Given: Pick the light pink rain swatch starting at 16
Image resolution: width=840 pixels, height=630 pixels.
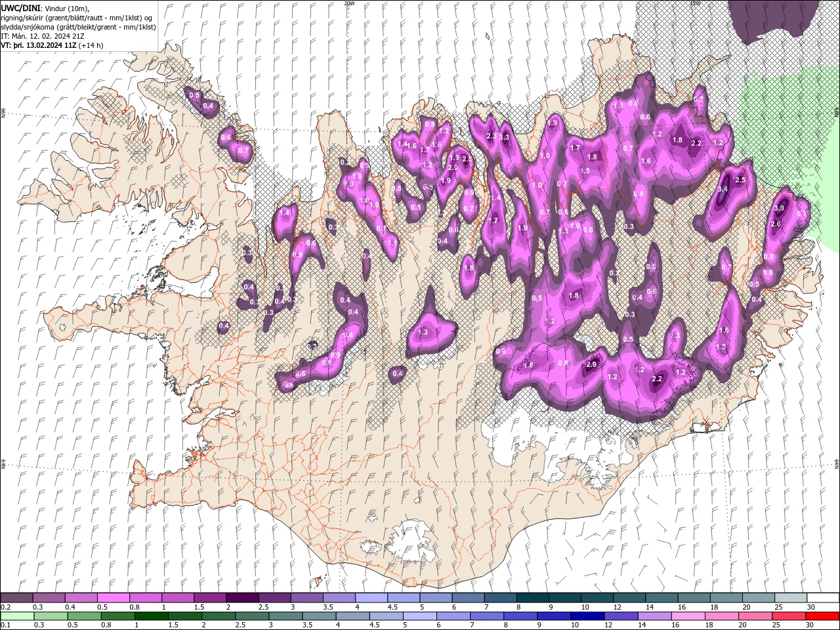Looking at the screenshot, I should pos(688,616).
